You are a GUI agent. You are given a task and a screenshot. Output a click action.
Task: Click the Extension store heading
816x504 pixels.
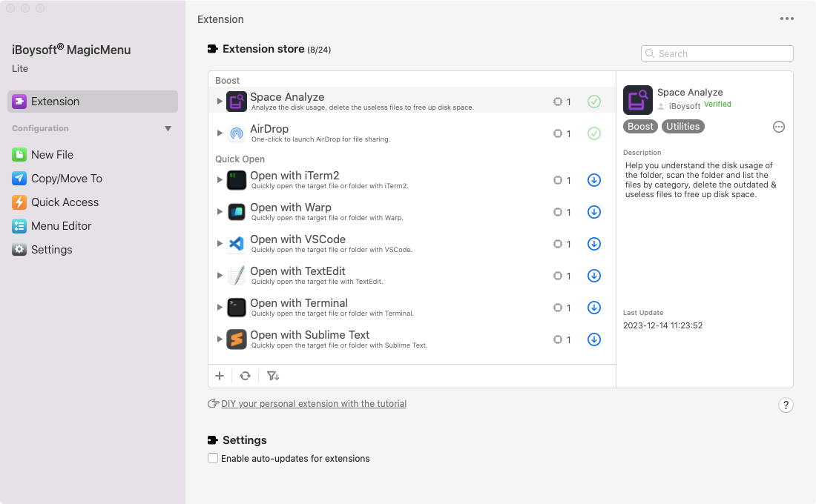click(263, 49)
